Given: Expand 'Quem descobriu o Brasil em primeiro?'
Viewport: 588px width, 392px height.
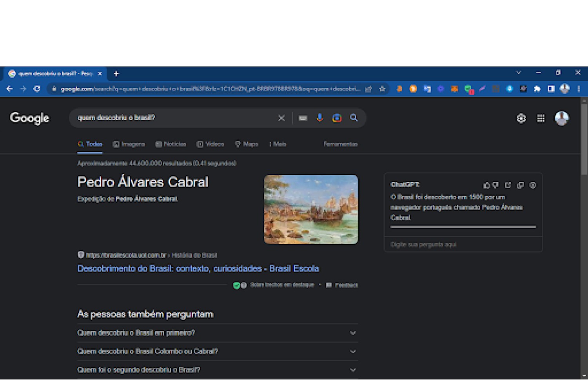Looking at the screenshot, I should tap(218, 333).
